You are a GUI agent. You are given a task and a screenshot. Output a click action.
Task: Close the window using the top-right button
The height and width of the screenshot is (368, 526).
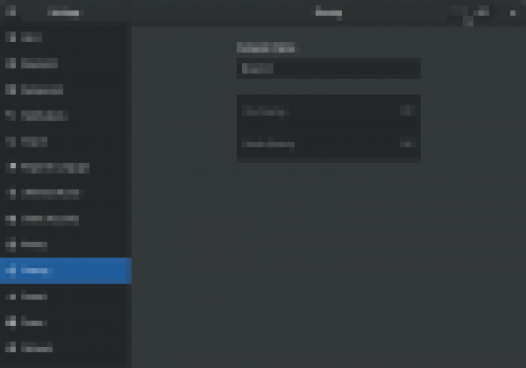513,13
